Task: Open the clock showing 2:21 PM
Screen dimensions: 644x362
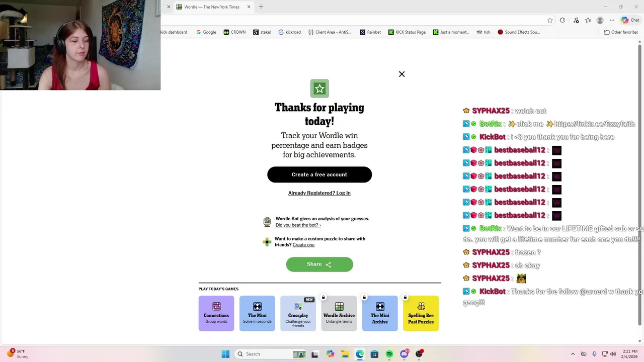Action: pos(630,354)
